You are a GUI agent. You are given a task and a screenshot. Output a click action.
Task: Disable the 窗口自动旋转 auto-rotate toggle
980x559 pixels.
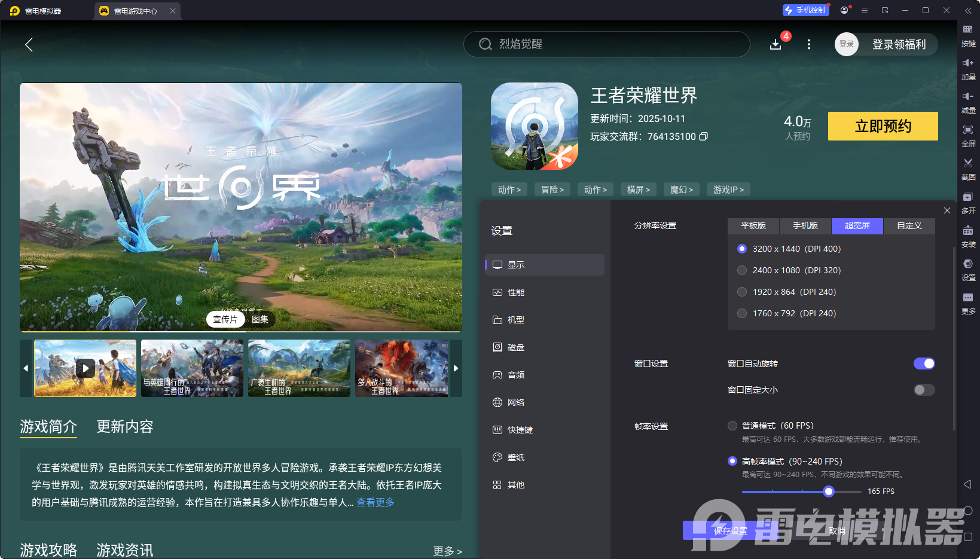pyautogui.click(x=924, y=363)
